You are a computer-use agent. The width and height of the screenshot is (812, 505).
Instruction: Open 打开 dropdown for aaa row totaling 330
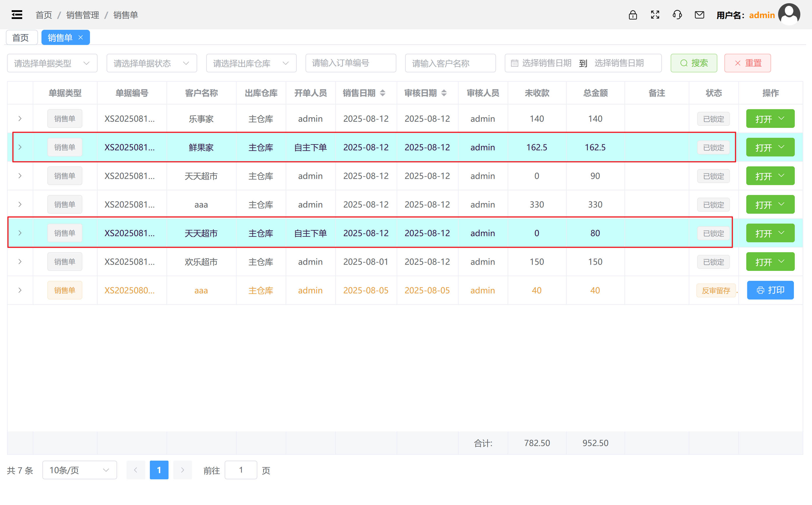(x=770, y=204)
